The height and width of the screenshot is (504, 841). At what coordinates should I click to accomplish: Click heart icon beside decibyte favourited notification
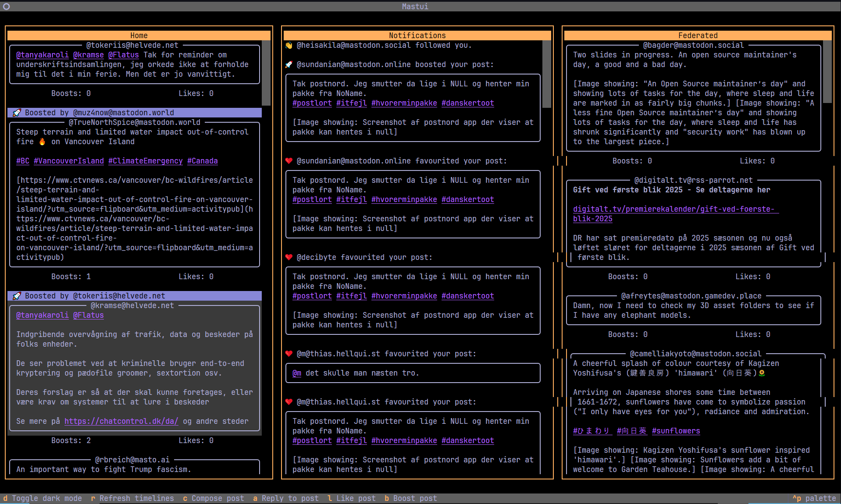click(x=289, y=257)
